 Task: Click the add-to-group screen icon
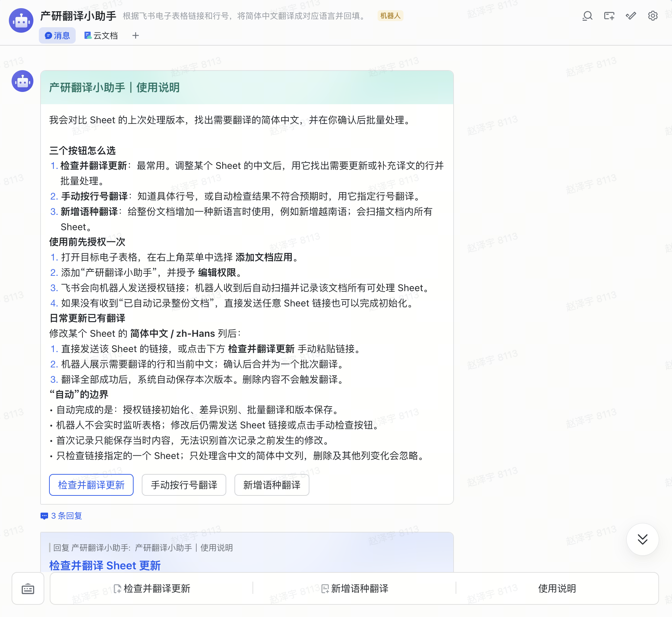point(609,16)
